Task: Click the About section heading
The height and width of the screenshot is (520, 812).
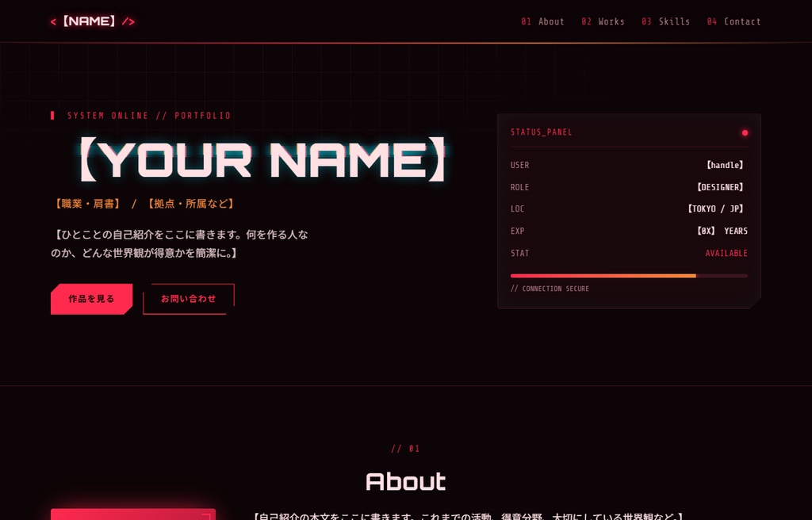Action: [405, 481]
